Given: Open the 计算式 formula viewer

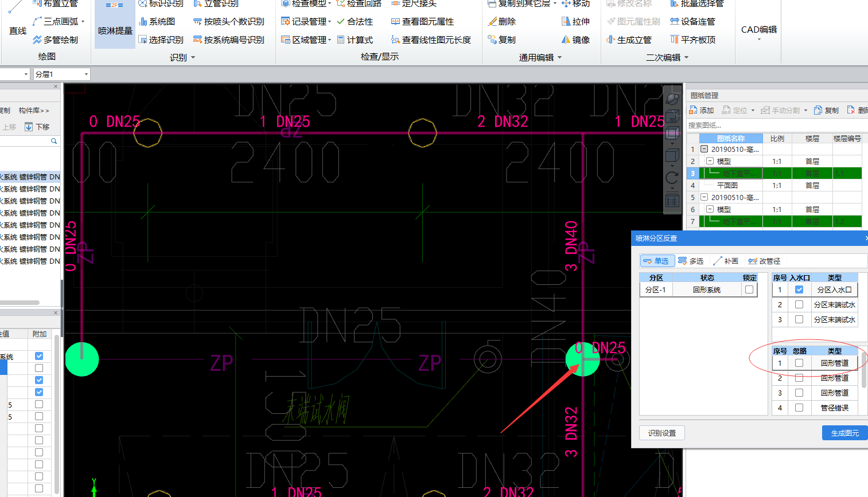Looking at the screenshot, I should click(355, 40).
